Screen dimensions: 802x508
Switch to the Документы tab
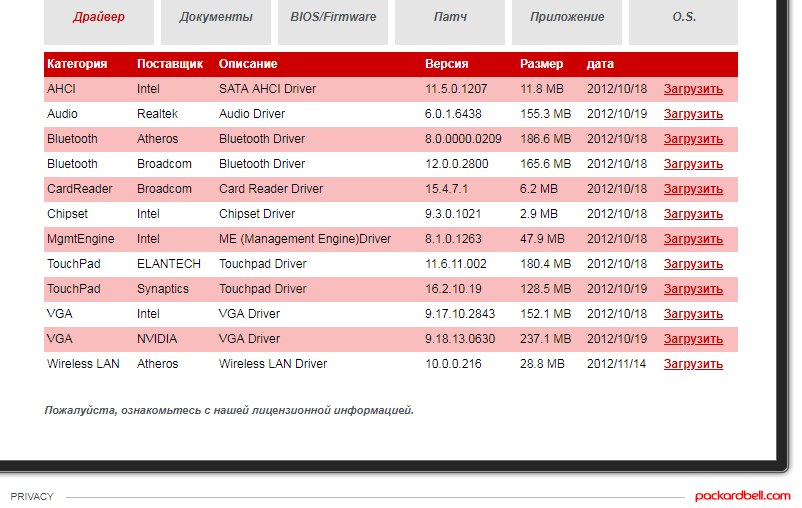tap(216, 18)
